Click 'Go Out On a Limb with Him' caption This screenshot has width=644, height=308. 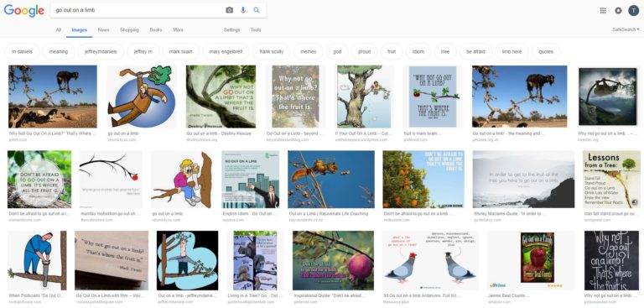point(111,295)
